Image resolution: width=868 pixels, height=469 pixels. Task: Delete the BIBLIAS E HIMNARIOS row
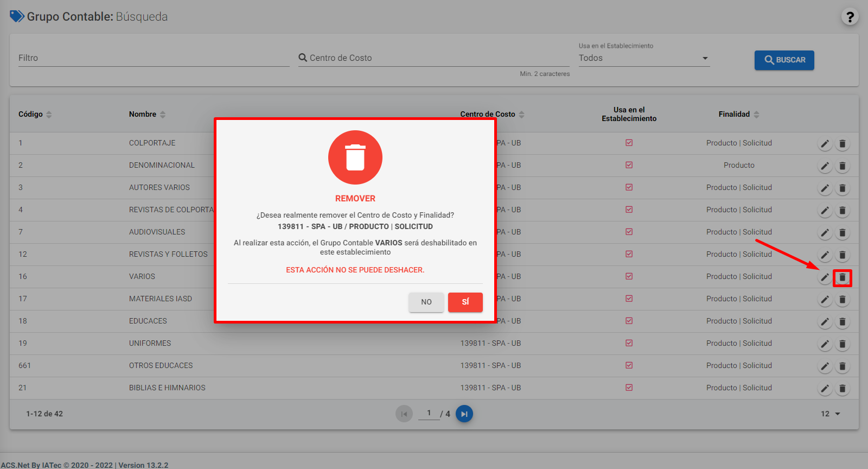tap(843, 389)
